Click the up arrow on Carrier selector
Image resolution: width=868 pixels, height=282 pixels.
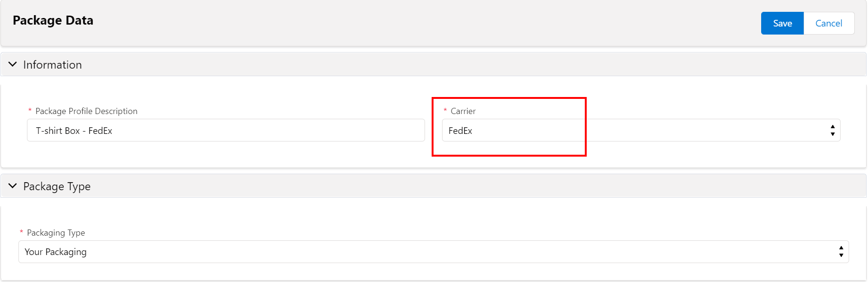coord(833,127)
